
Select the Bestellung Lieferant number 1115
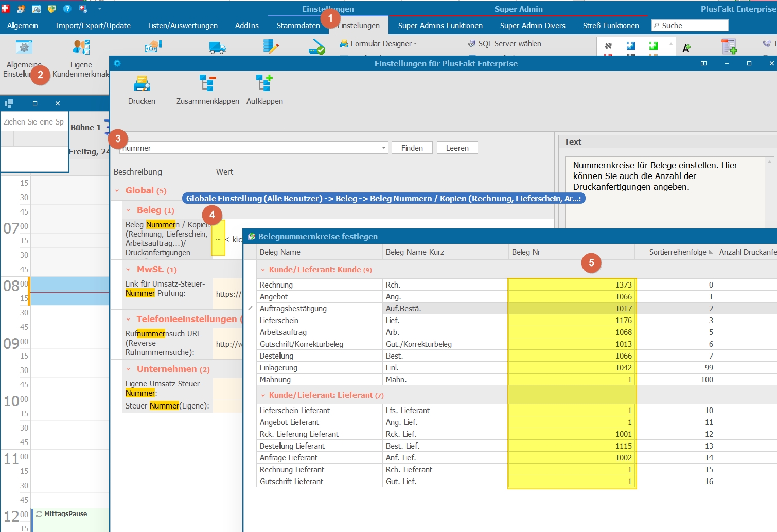click(572, 446)
